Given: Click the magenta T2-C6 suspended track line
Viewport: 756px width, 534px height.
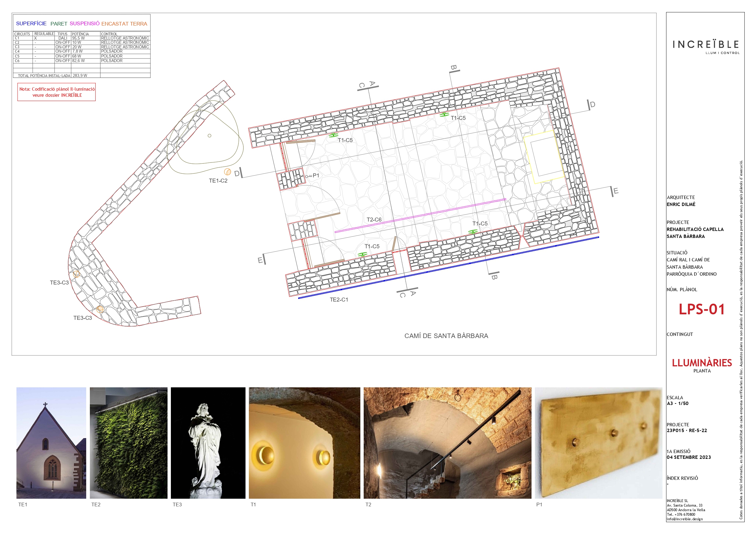Looking at the screenshot, I should point(420,216).
